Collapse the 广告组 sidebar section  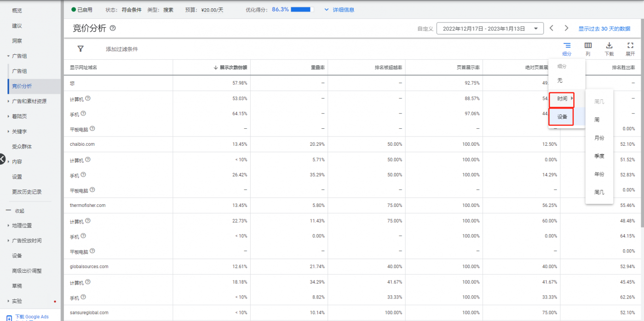(x=8, y=56)
